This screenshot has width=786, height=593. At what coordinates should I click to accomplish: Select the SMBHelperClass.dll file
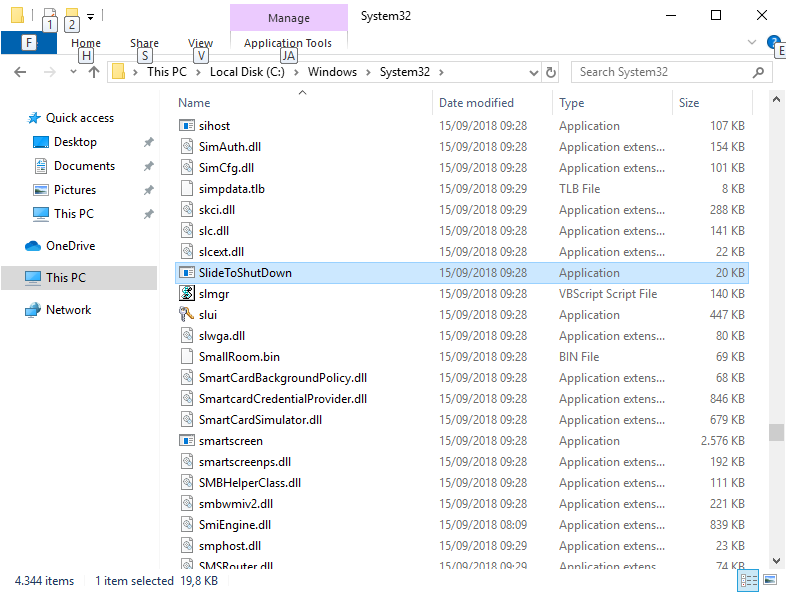click(x=462, y=483)
